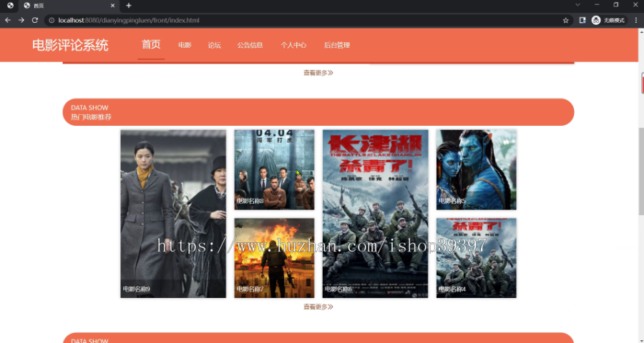
Task: Restore down the browser window
Action: (x=615, y=5)
